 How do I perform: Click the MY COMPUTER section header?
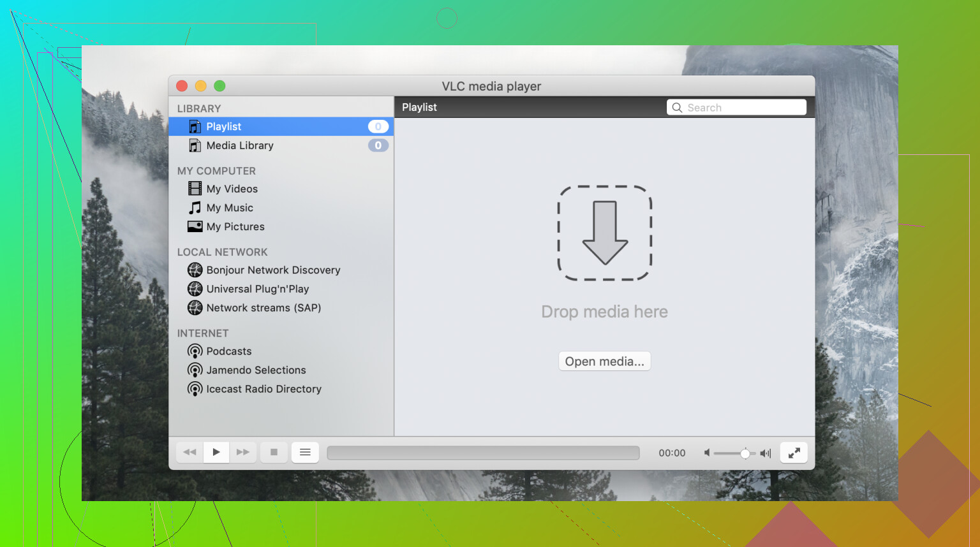(x=216, y=171)
